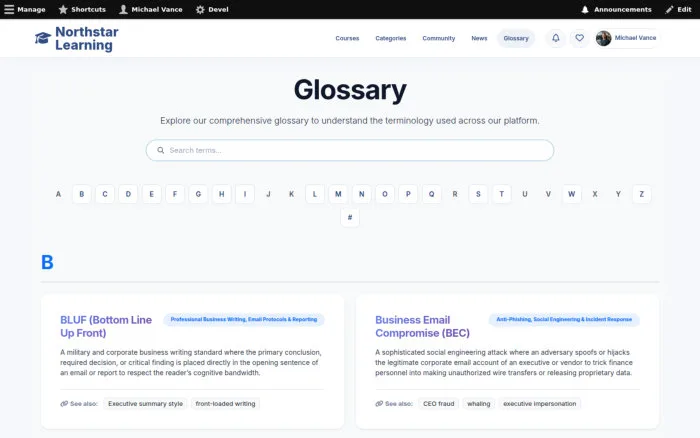Select front-loaded writing related tag

coord(225,404)
